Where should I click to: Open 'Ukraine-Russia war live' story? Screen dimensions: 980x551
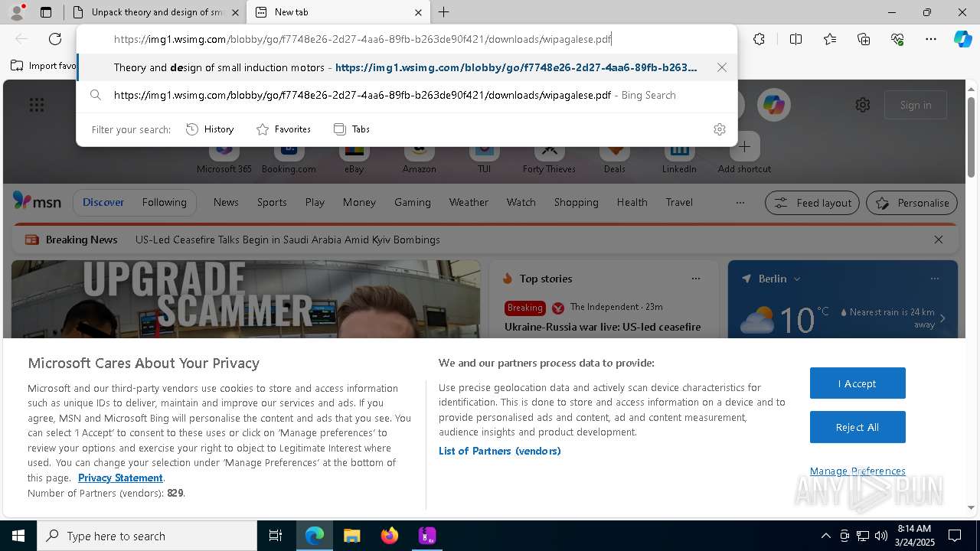point(603,327)
